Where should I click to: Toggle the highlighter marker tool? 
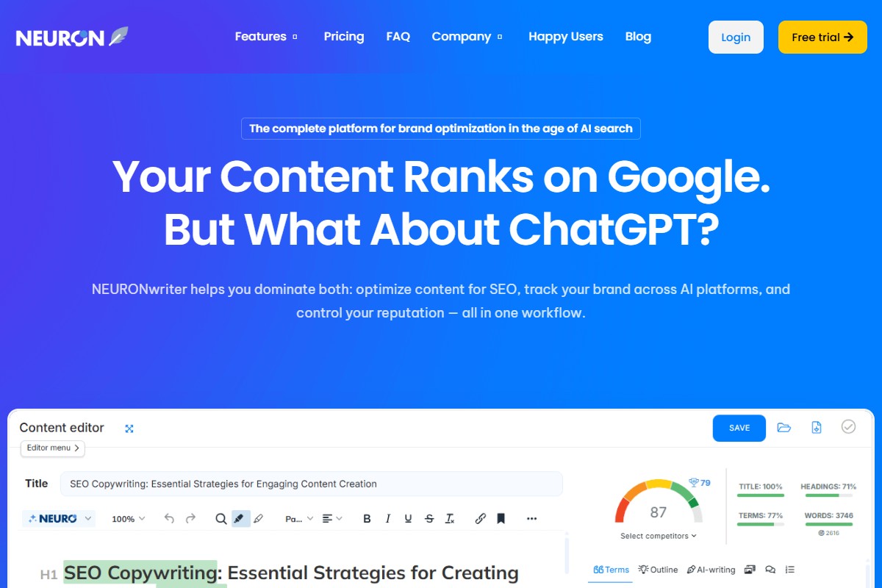click(x=239, y=519)
